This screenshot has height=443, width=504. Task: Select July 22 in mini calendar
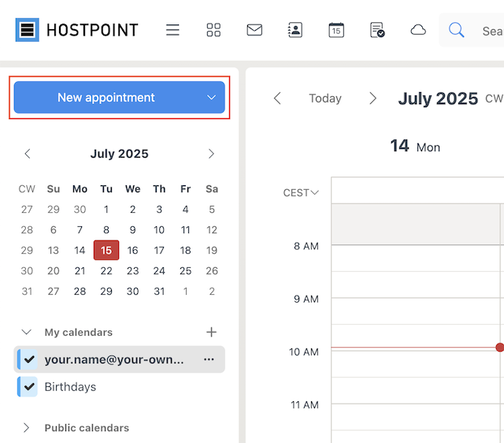pyautogui.click(x=106, y=271)
